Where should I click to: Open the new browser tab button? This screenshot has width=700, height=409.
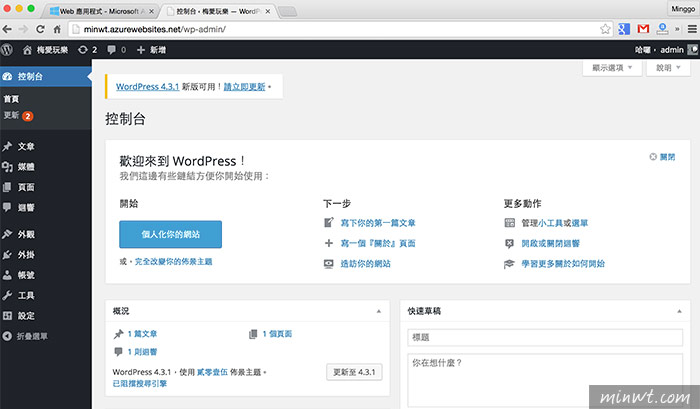288,12
